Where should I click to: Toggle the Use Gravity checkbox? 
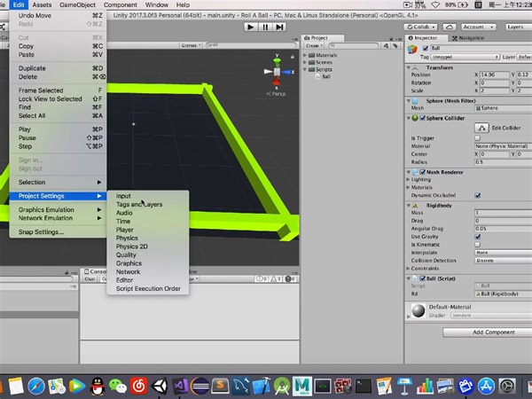pyautogui.click(x=477, y=237)
